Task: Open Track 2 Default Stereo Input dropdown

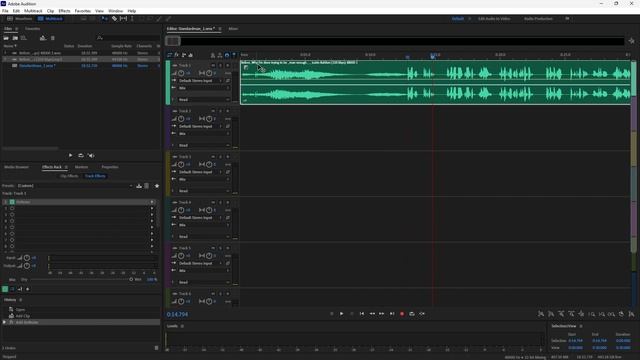Action: (199, 127)
